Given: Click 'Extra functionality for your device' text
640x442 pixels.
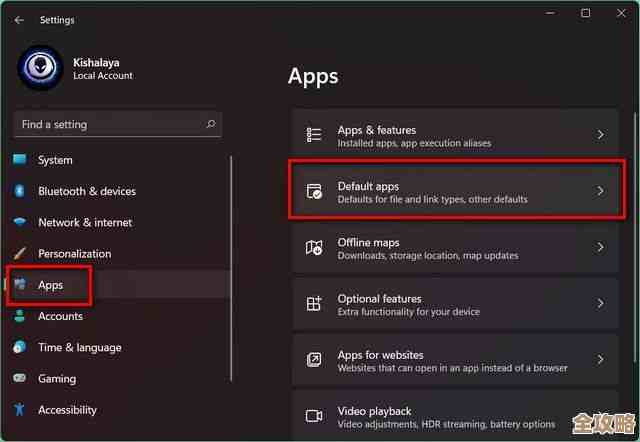Looking at the screenshot, I should point(409,312).
